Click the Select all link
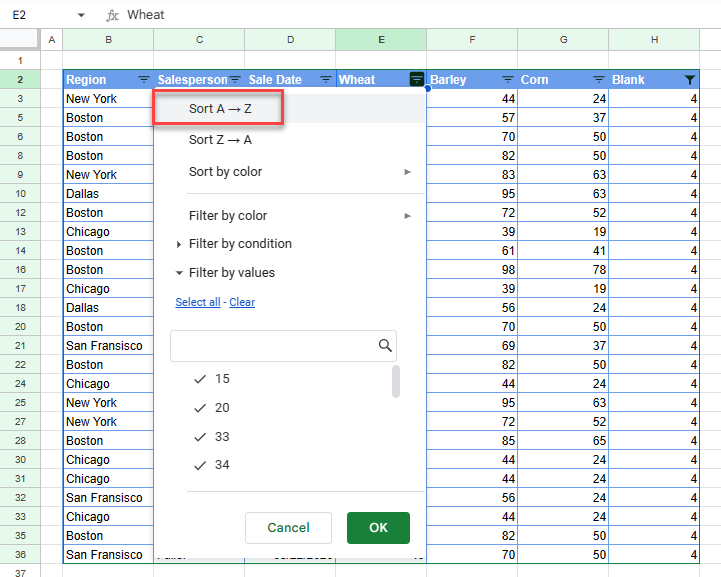This screenshot has height=577, width=721. click(197, 302)
